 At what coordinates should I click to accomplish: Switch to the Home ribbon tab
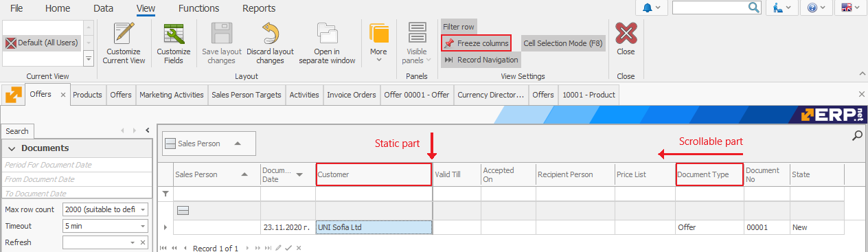(x=58, y=8)
